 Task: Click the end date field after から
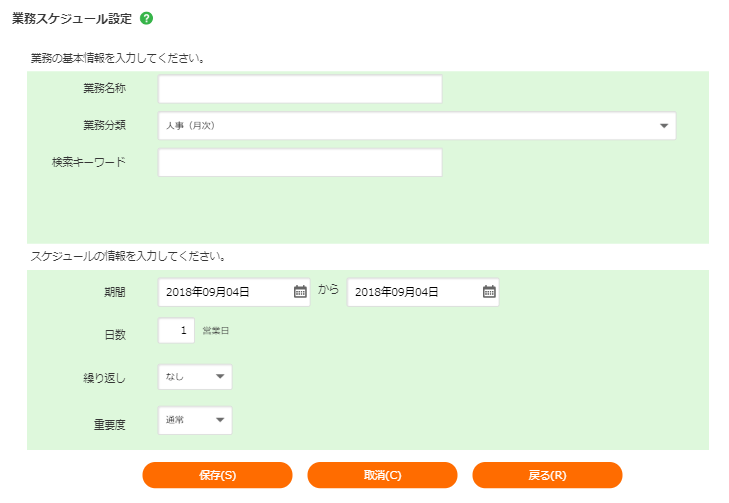pyautogui.click(x=413, y=292)
